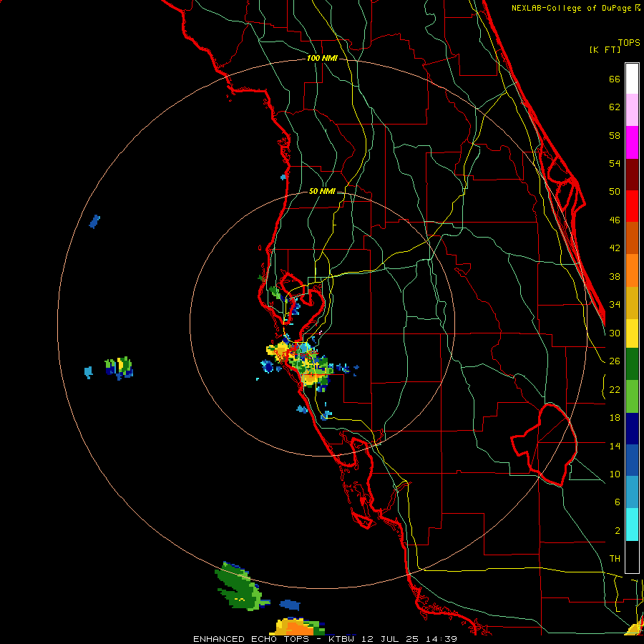Viewport: 644px width, 644px height.
Task: Click the TH threshold label on the scale
Action: (x=615, y=559)
